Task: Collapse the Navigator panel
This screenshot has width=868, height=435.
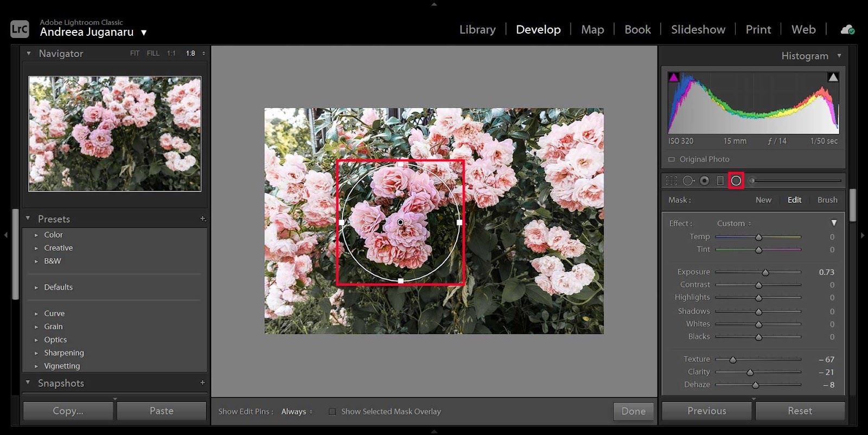Action: click(28, 53)
